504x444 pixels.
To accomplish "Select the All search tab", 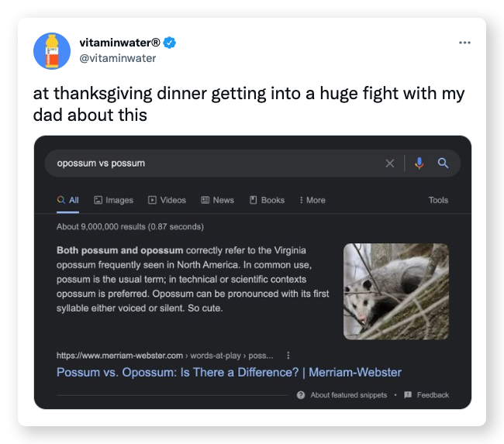I will click(x=68, y=200).
